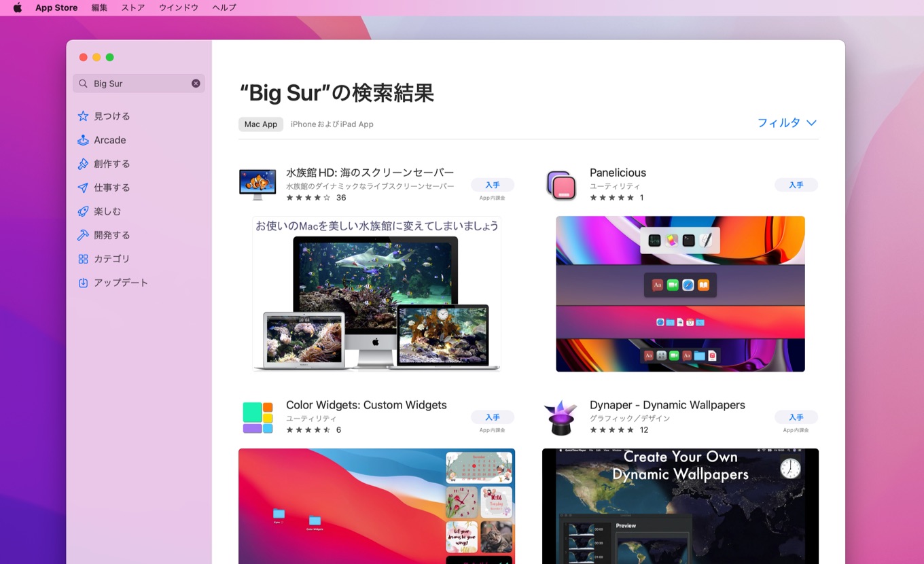The width and height of the screenshot is (924, 564).
Task: Click the Panelicious star rating 1
Action: click(616, 198)
